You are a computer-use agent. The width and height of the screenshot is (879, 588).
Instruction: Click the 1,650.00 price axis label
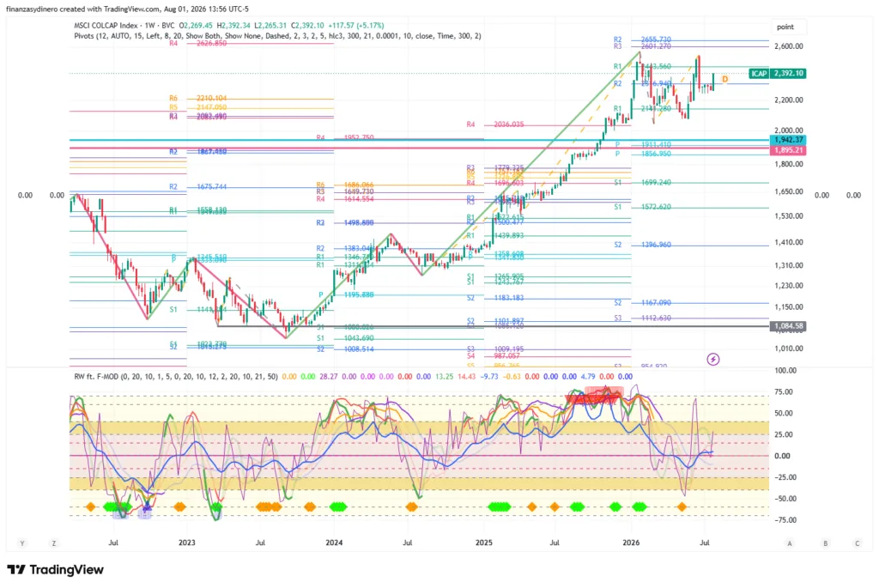(788, 191)
